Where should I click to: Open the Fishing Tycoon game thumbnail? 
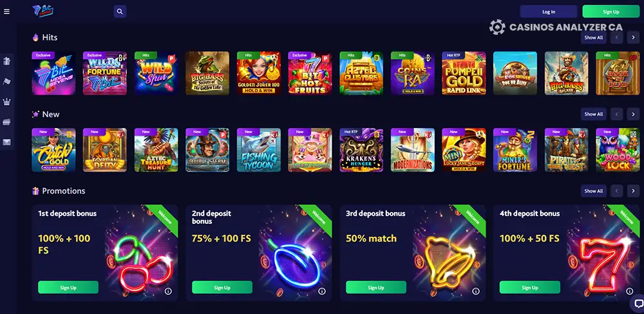coord(259,150)
